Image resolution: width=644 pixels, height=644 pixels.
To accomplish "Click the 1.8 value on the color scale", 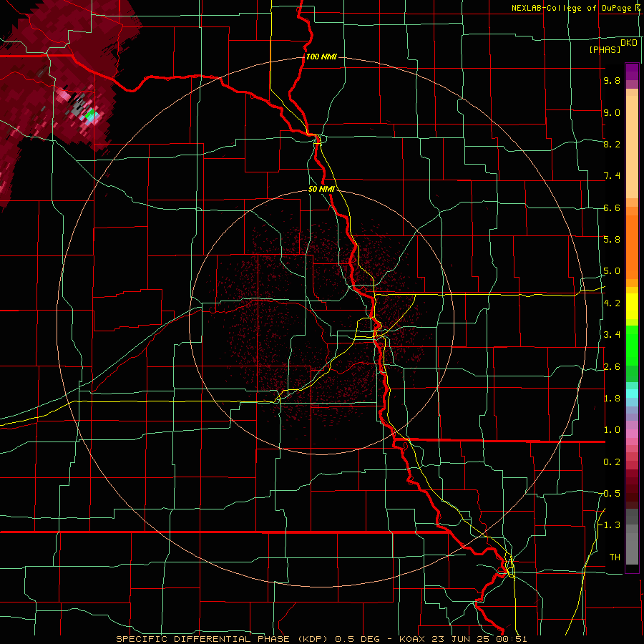I will point(612,399).
